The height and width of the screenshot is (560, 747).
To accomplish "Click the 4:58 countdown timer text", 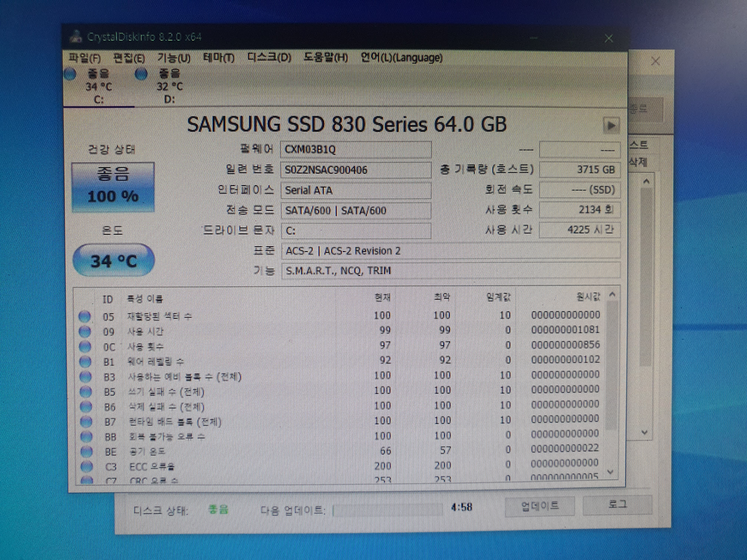I will (461, 507).
